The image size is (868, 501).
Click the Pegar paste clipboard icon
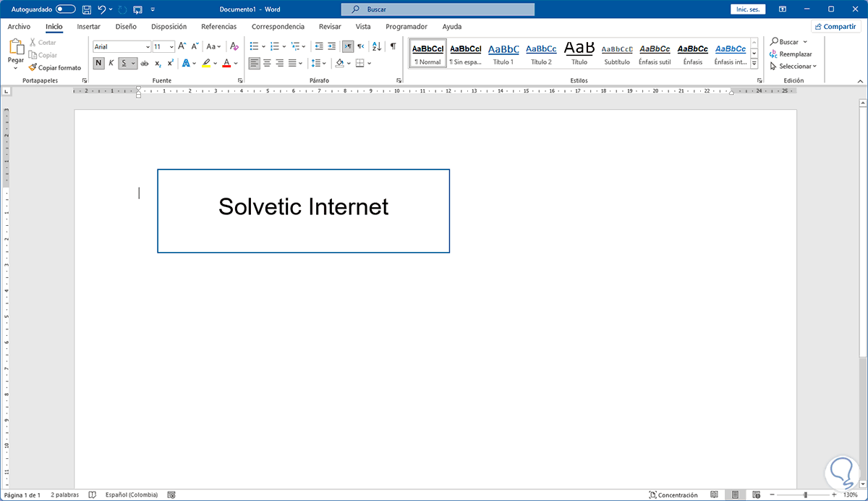tap(16, 48)
